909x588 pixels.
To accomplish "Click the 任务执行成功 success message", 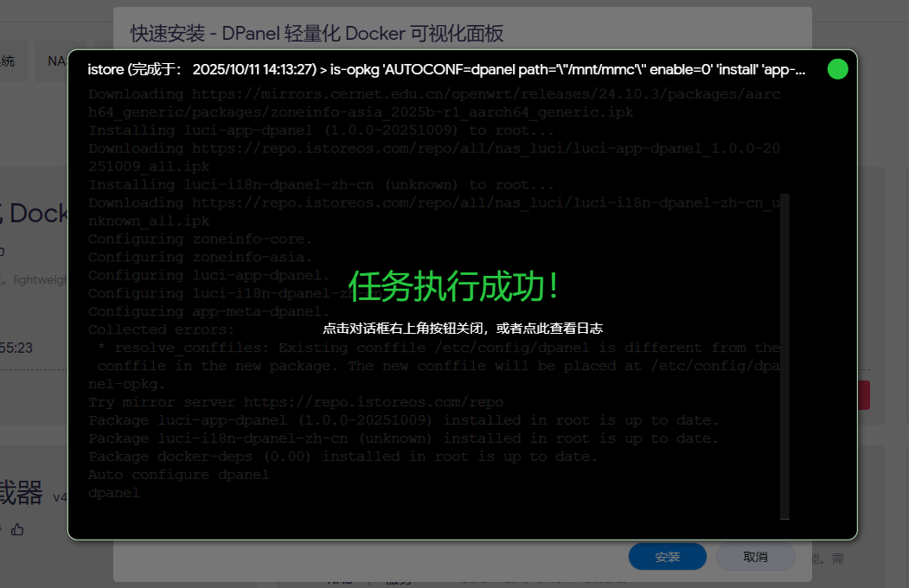I will click(453, 286).
